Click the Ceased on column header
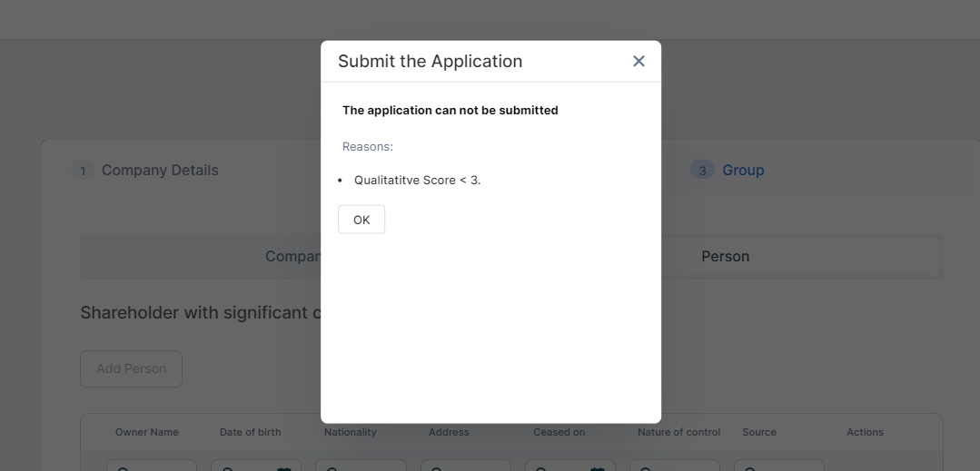Image resolution: width=980 pixels, height=471 pixels. tap(559, 432)
